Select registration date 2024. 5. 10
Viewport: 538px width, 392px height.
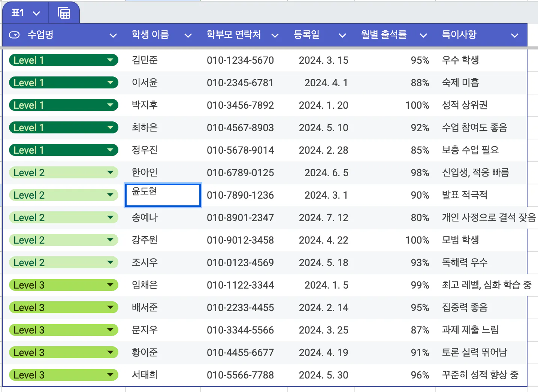324,128
